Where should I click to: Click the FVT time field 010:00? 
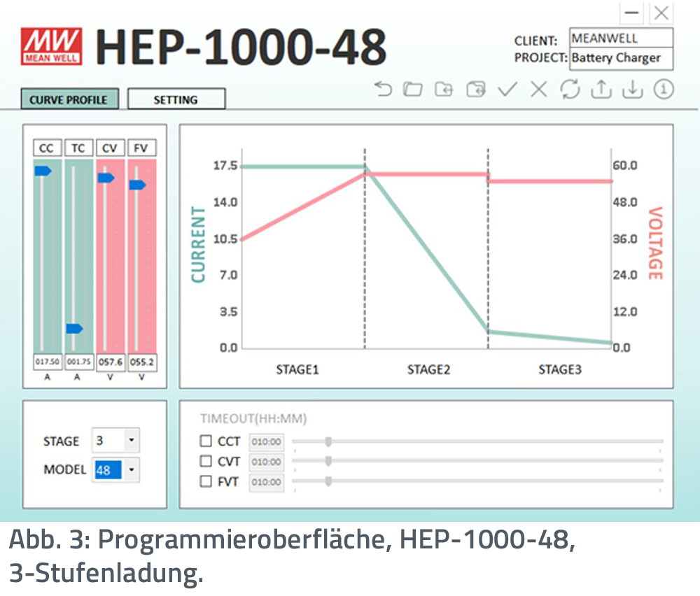[266, 482]
